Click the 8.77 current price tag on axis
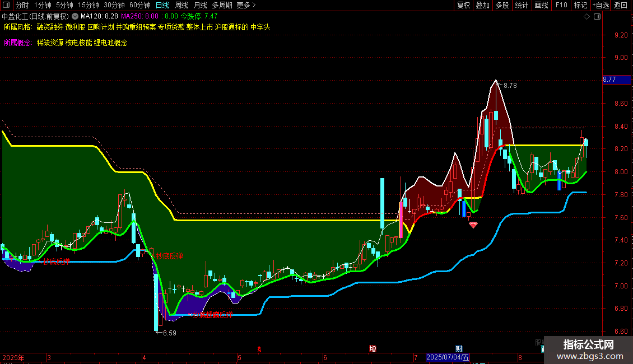633x364 pixels. click(x=616, y=80)
